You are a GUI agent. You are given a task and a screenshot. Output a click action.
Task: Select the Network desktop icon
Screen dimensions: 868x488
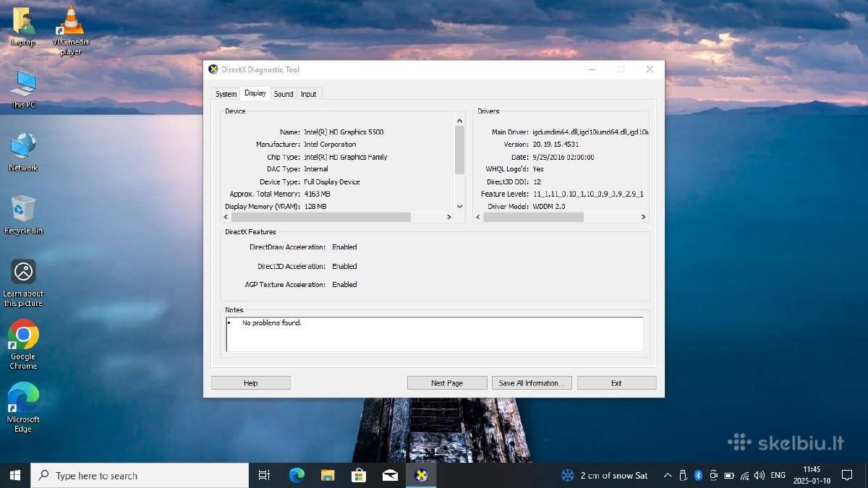click(23, 152)
